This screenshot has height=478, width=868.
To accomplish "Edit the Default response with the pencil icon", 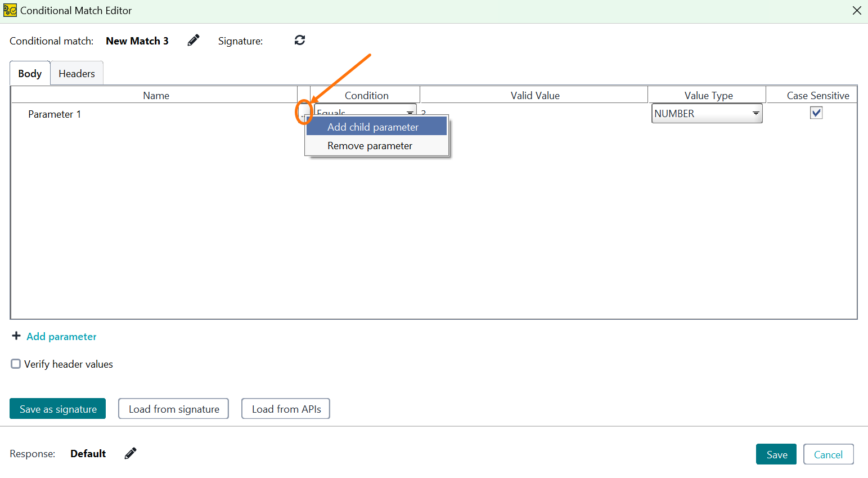I will tap(130, 453).
